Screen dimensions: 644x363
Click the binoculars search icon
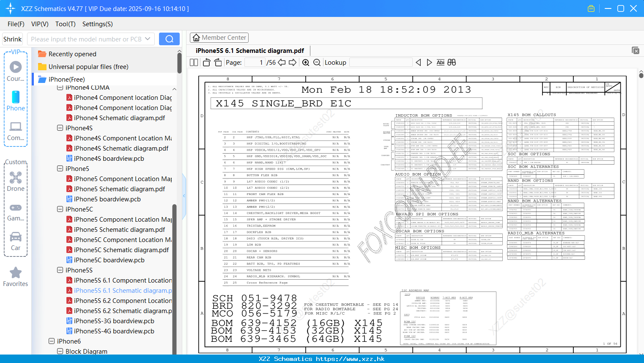(452, 63)
